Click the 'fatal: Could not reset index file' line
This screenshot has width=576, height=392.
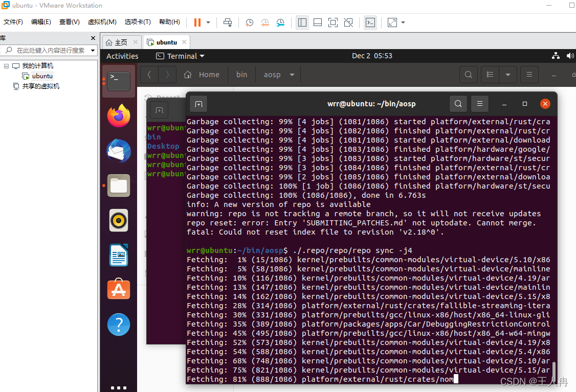(315, 232)
